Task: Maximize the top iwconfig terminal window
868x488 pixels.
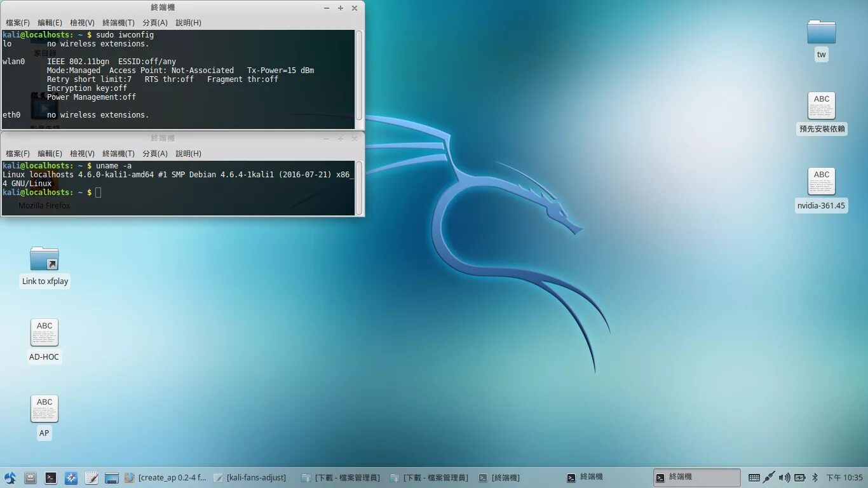Action: point(341,8)
